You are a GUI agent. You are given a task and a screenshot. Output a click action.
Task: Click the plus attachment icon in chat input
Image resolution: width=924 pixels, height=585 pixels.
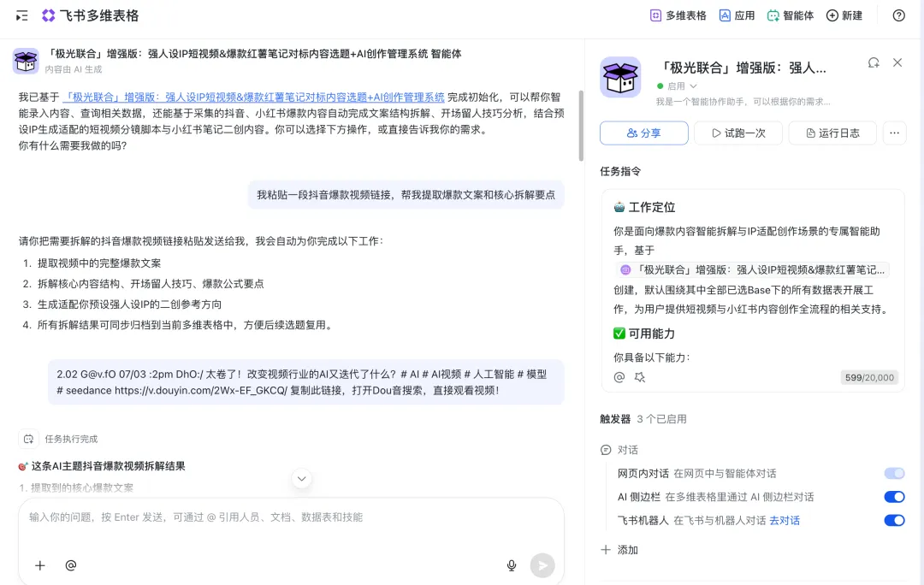[x=40, y=565]
